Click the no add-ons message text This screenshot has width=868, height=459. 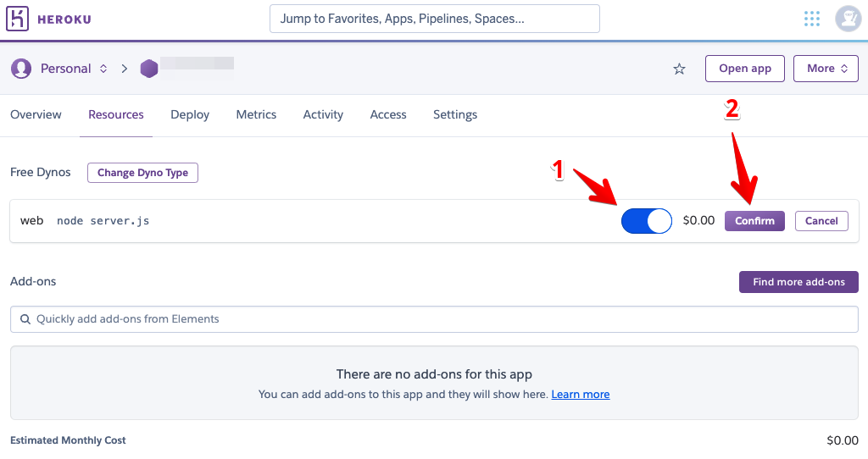click(434, 374)
